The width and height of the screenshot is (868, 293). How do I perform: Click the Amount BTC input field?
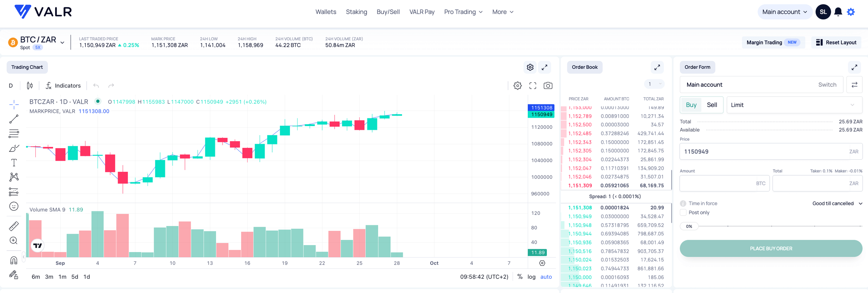724,183
